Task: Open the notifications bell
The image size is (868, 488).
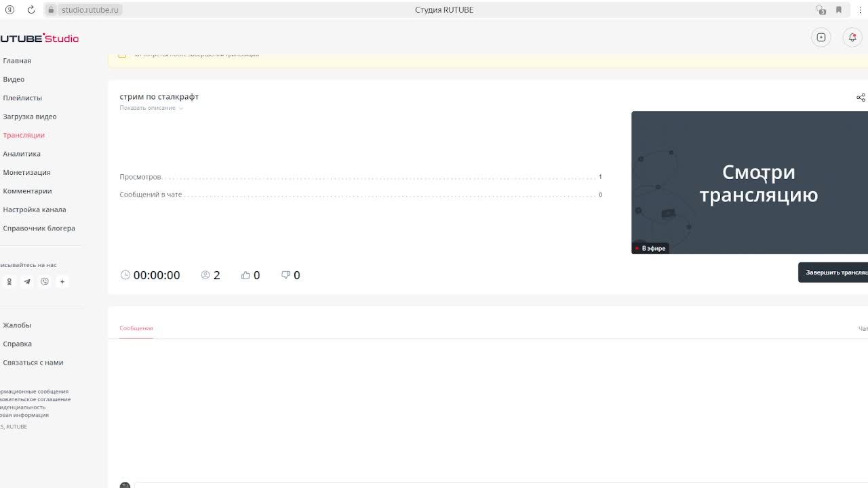Action: pos(852,37)
